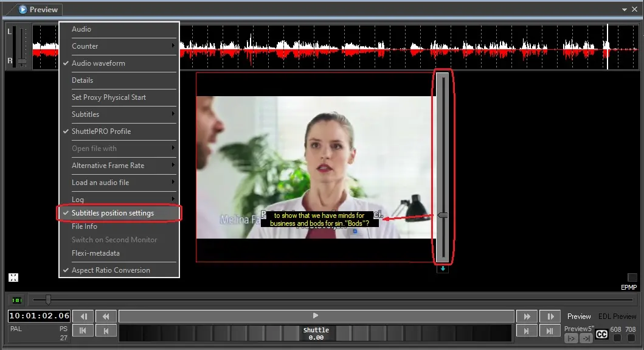Select File Info from the context menu

[x=85, y=226]
